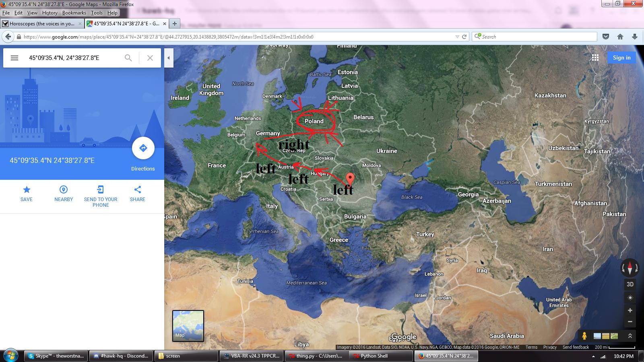Open the View menu
This screenshot has height=362, width=644.
(x=32, y=13)
